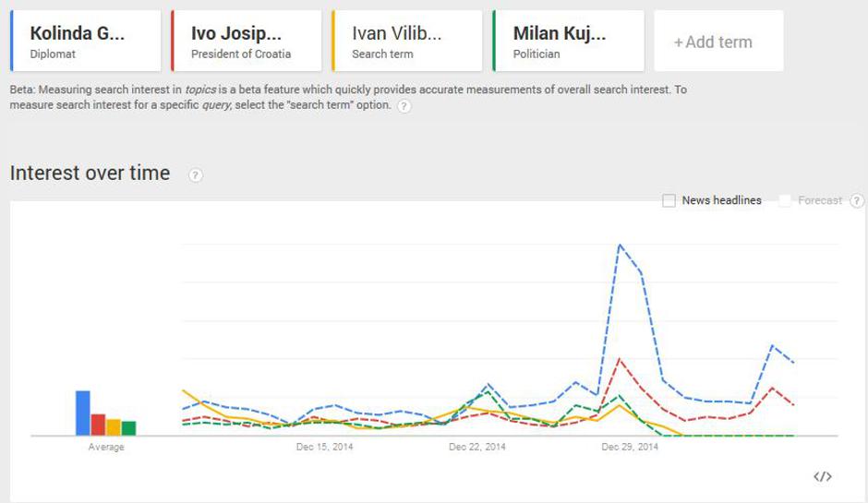Click the Dec 22, 2014 axis label
Screen dimensions: 868x503
click(x=477, y=448)
